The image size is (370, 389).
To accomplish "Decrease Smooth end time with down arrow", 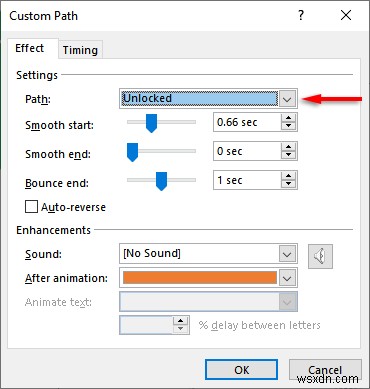I will coord(288,155).
